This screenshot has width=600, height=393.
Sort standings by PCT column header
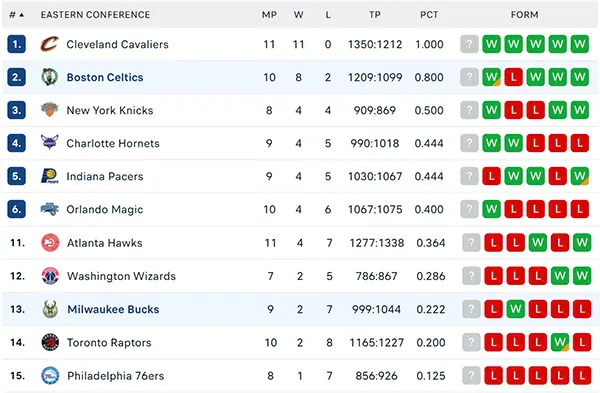(429, 15)
